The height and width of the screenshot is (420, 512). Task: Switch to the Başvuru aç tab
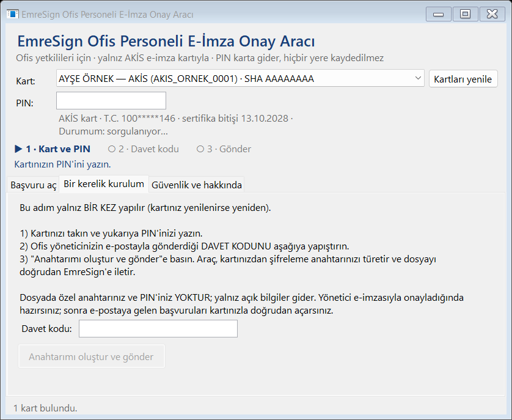33,185
